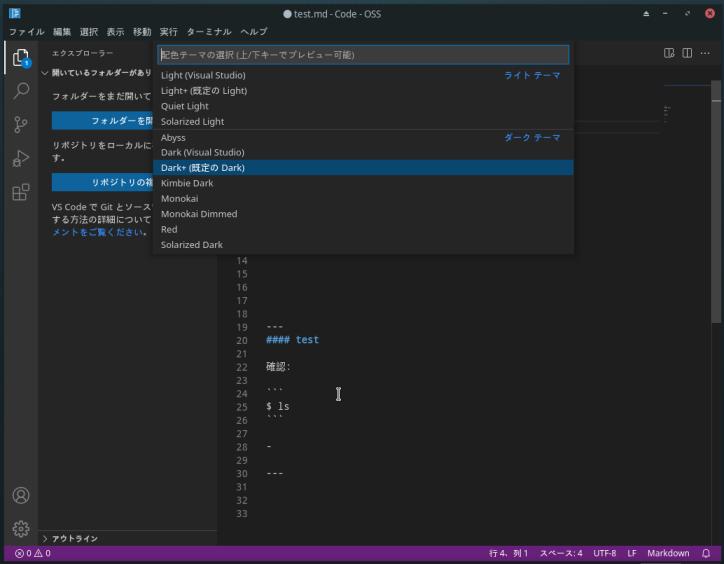Focus the color theme search input
The image size is (724, 564).
point(363,55)
